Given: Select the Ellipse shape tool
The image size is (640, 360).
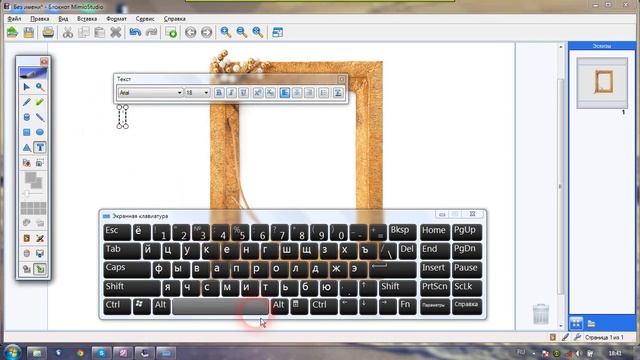Looking at the screenshot, I should coord(40,132).
